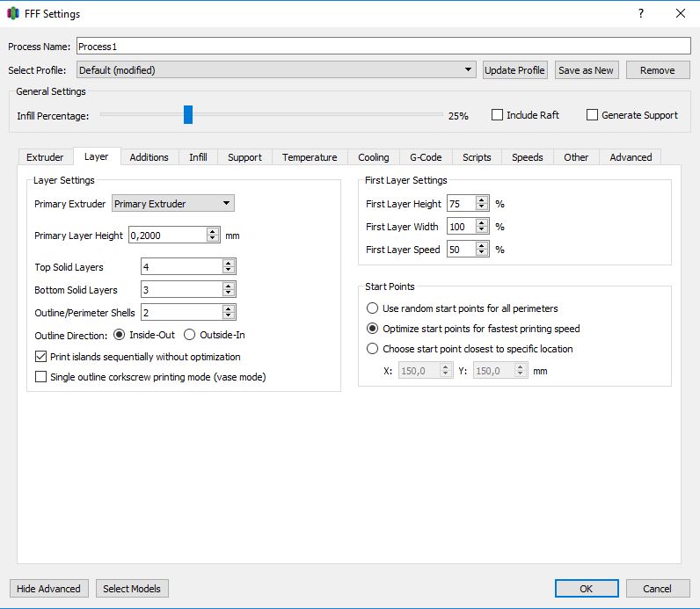Increase First Layer Width with up arrow

click(481, 222)
